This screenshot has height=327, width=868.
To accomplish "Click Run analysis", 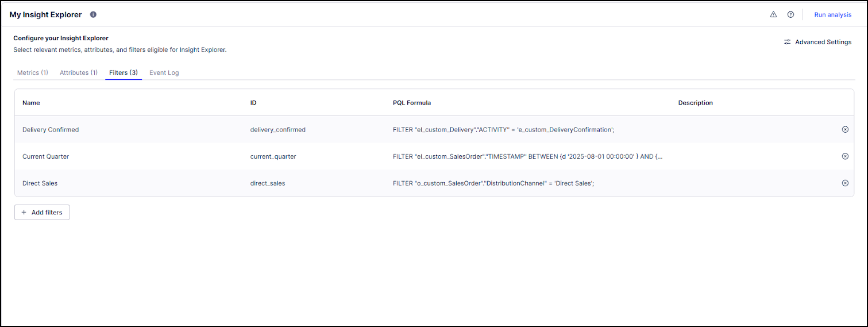I will click(x=832, y=14).
